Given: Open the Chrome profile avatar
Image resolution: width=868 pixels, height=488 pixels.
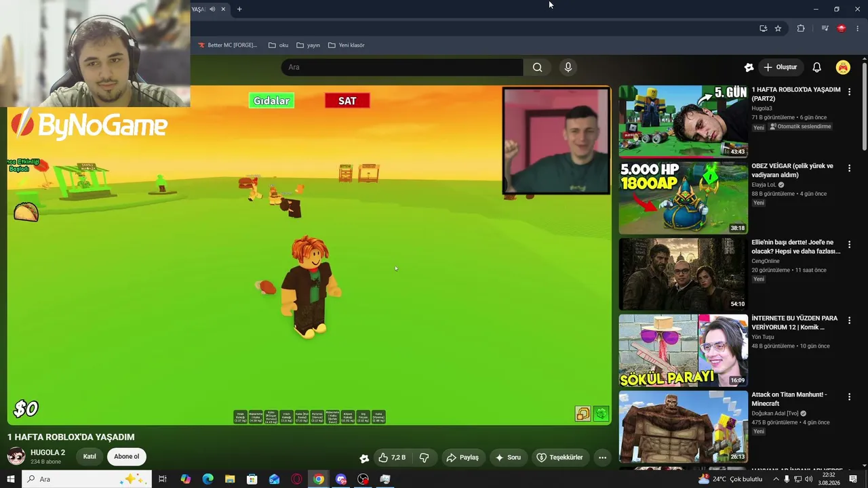Looking at the screenshot, I should click(842, 28).
